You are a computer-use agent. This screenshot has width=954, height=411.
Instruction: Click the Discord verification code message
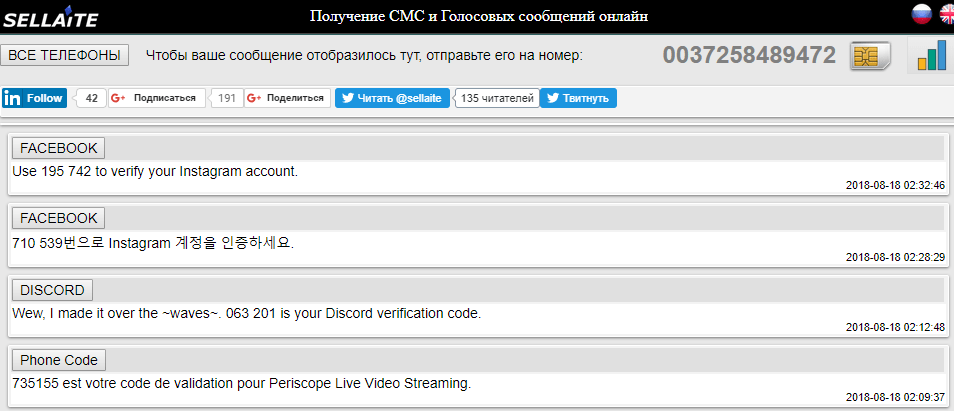[246, 314]
